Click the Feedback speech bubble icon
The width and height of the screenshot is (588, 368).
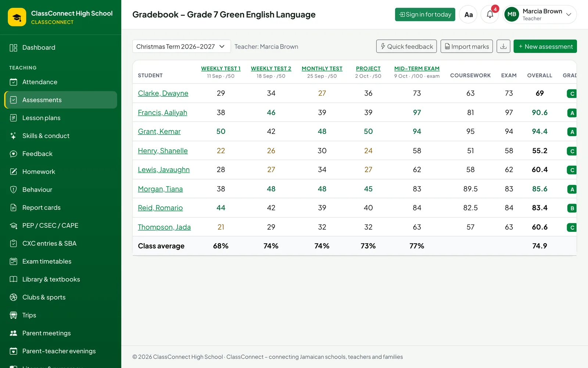(14, 154)
